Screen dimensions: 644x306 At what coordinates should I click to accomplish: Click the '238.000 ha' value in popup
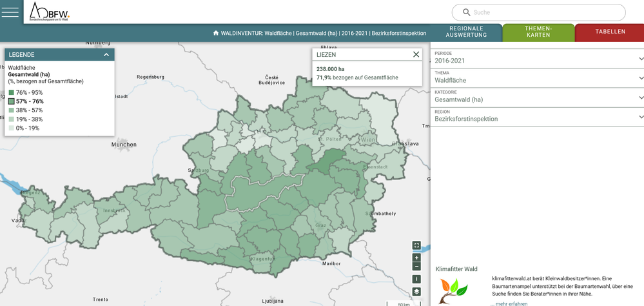click(x=330, y=69)
